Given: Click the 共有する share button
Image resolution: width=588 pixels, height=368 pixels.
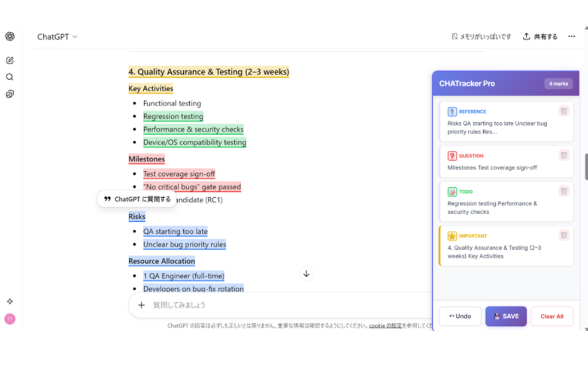Looking at the screenshot, I should pos(540,36).
